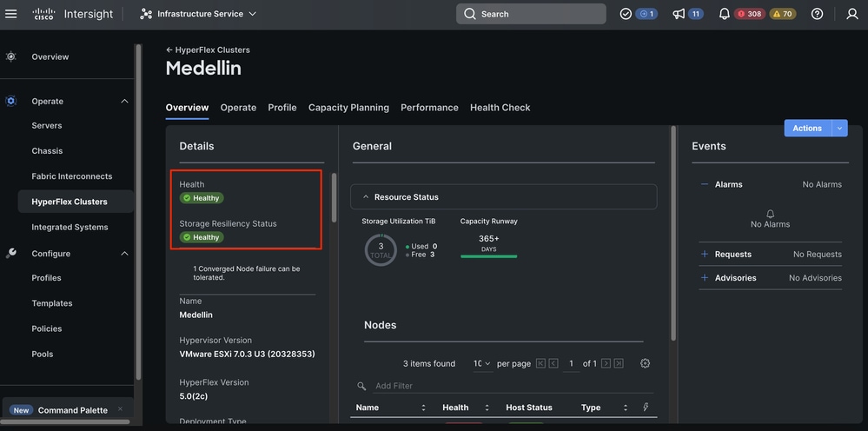
Task: Go to the previous nodes page
Action: point(553,363)
